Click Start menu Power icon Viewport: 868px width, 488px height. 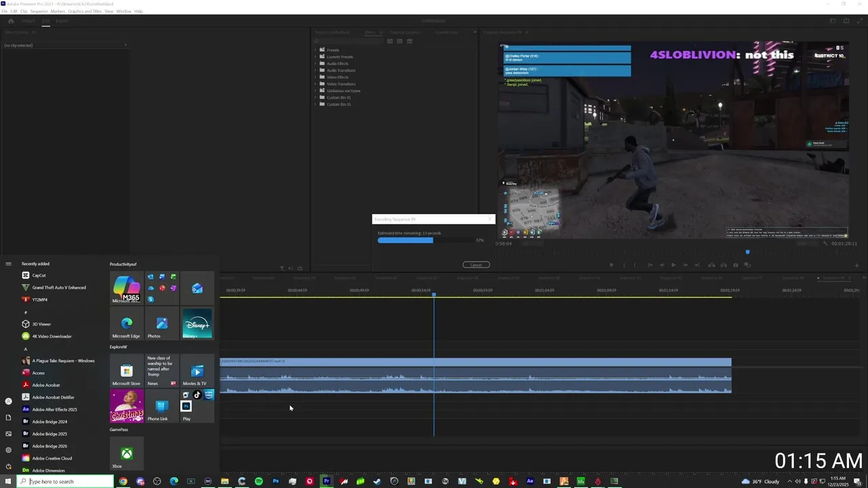click(8, 466)
